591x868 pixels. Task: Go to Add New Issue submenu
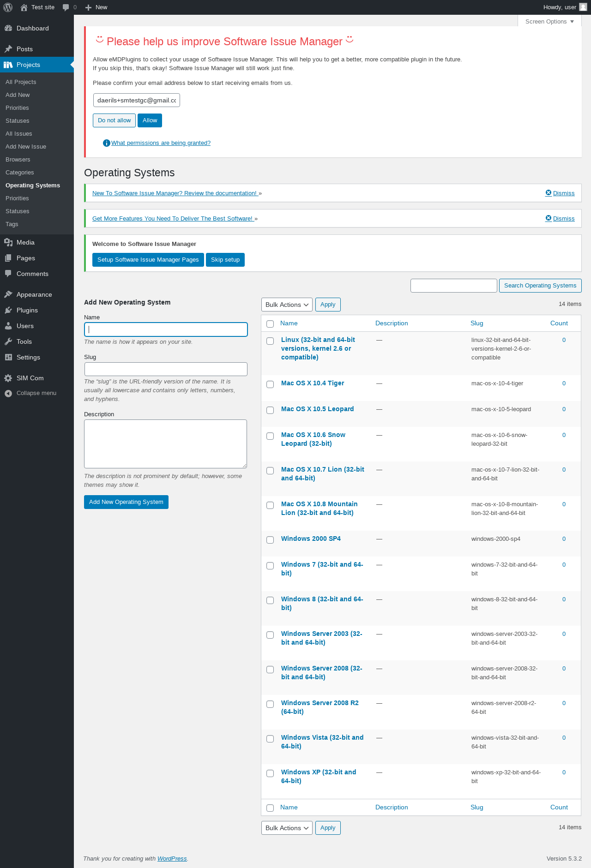(26, 146)
